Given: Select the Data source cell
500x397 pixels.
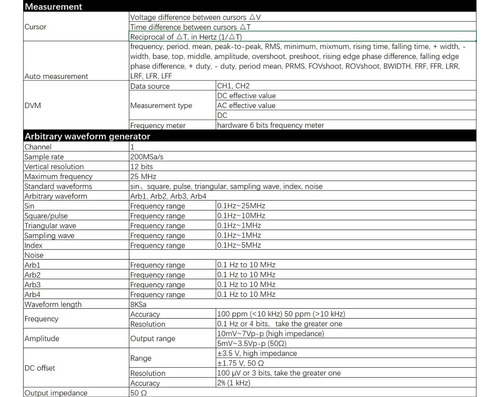Looking at the screenshot, I should tap(172, 86).
